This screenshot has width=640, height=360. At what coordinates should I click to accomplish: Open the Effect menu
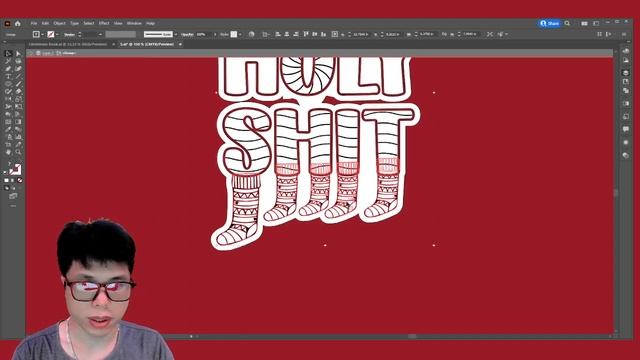coord(104,23)
